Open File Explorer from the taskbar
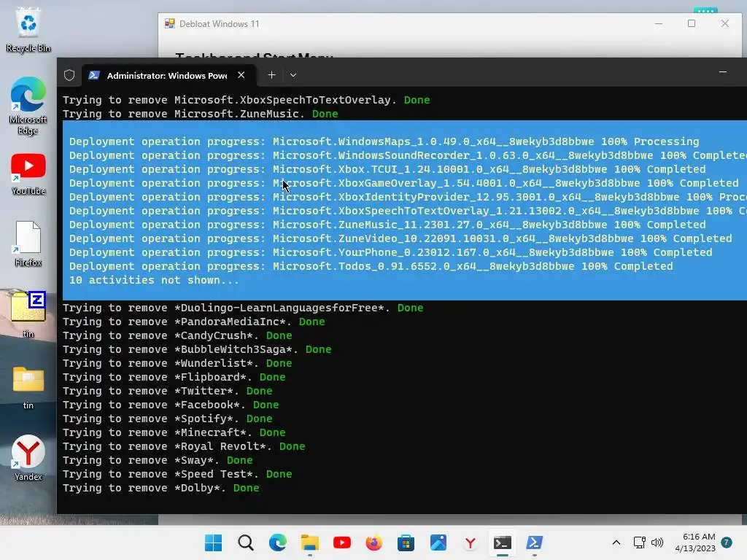This screenshot has width=747, height=560. (x=309, y=542)
